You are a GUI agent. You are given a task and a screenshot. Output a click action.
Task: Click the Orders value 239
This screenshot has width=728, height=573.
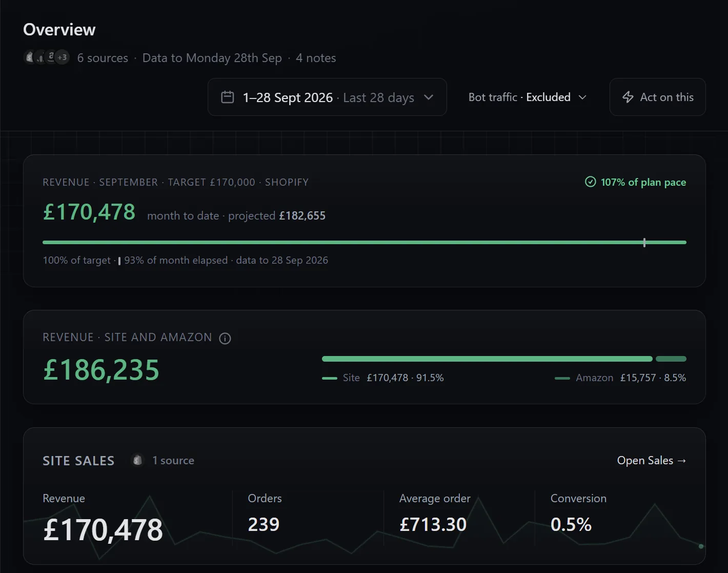[264, 524]
